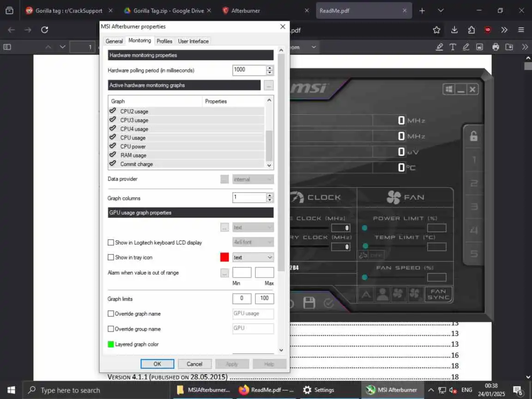Show hidden system tray icons
Screen dimensions: 532x399
pyautogui.click(x=431, y=390)
